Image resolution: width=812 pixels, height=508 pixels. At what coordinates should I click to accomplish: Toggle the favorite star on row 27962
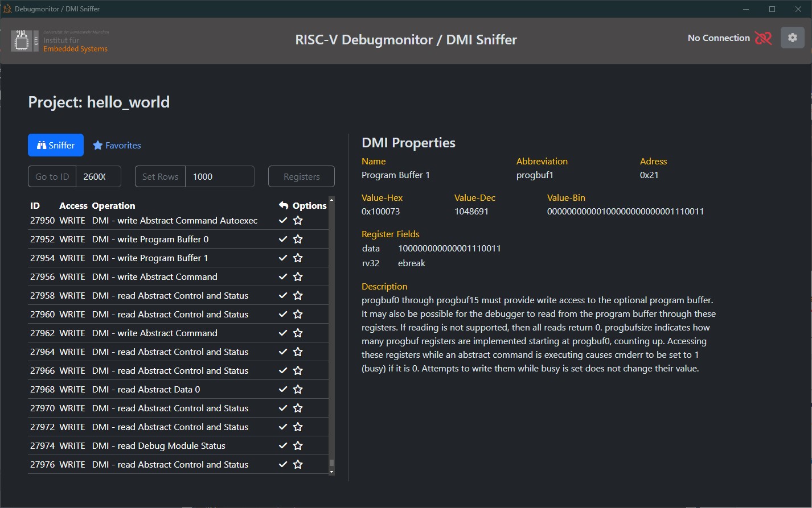click(x=298, y=333)
